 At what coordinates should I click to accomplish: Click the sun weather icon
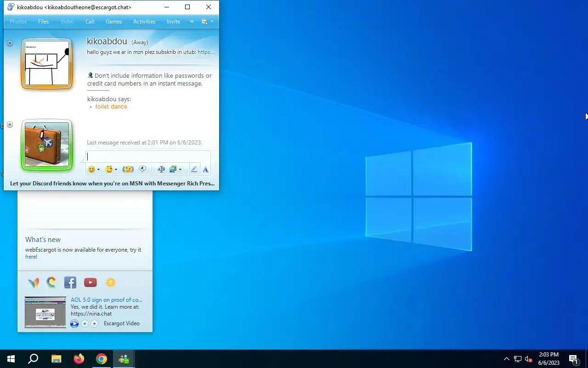point(111,282)
